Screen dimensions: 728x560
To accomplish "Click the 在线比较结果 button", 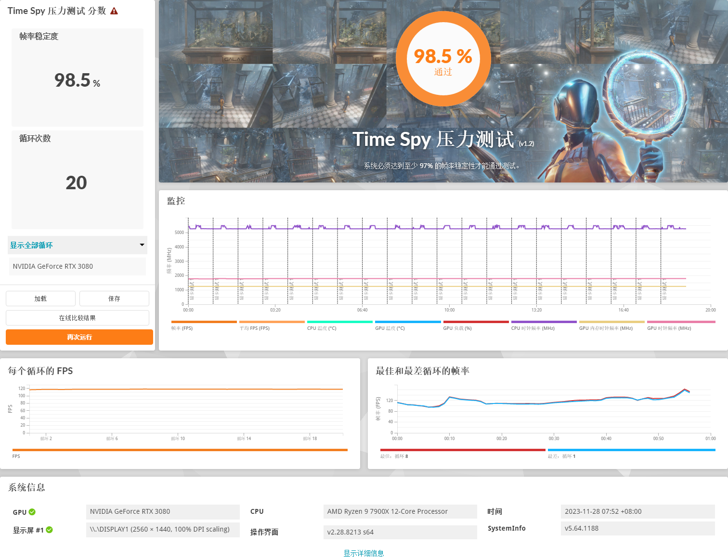I will pyautogui.click(x=78, y=318).
